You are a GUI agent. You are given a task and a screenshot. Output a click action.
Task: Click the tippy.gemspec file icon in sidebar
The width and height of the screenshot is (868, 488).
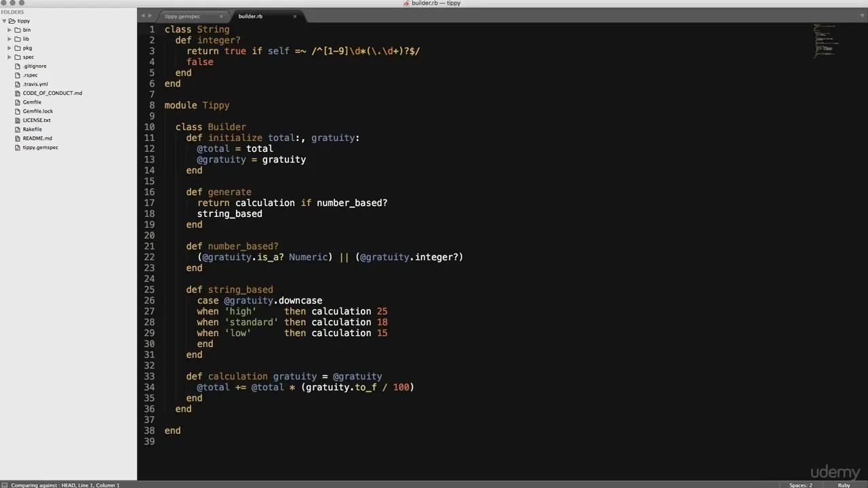[x=18, y=147]
